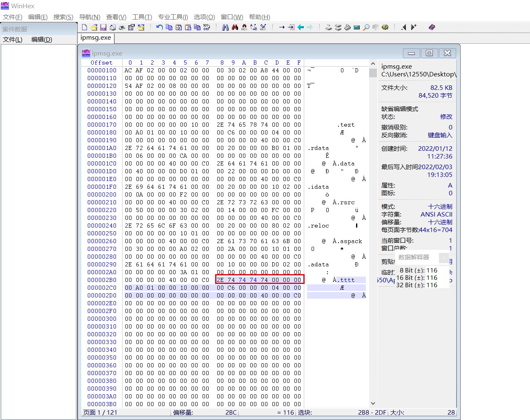Click the hex view scroll down arrow
Screen dimensions: 530x420
373,403
